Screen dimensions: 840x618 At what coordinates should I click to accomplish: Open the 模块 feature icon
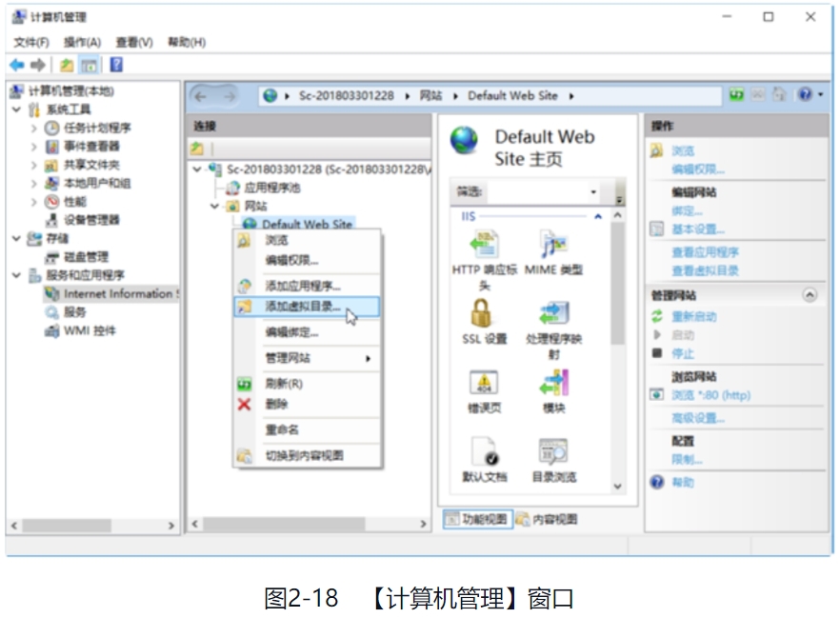tap(553, 383)
